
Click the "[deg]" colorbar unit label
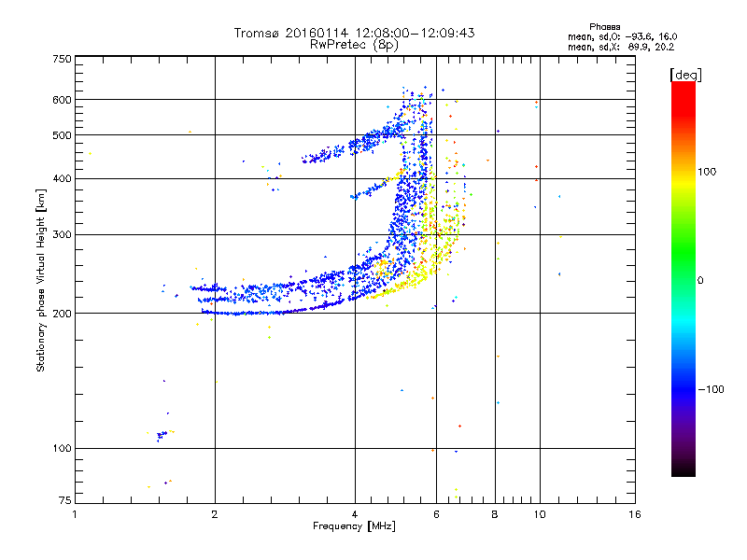[x=685, y=75]
